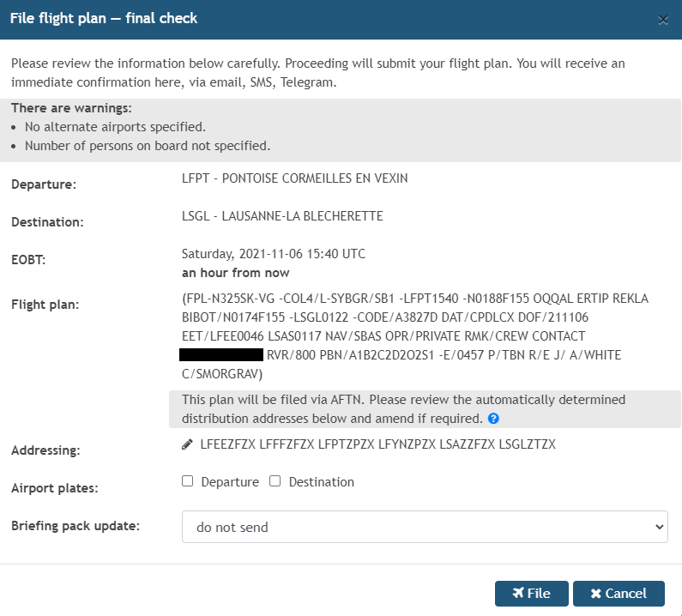
Task: Click the persons on board warning line
Action: (148, 146)
